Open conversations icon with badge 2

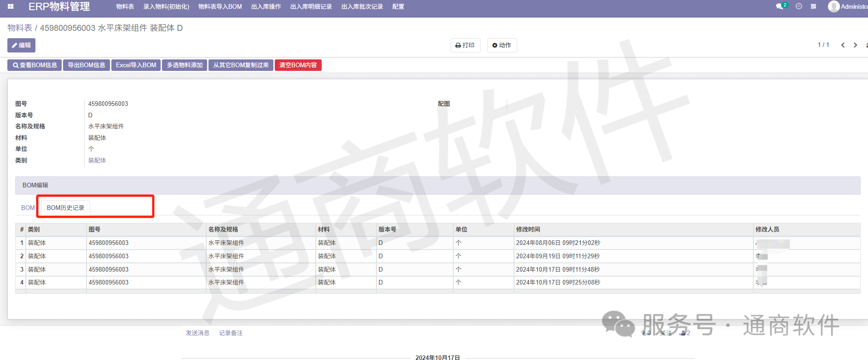(780, 6)
